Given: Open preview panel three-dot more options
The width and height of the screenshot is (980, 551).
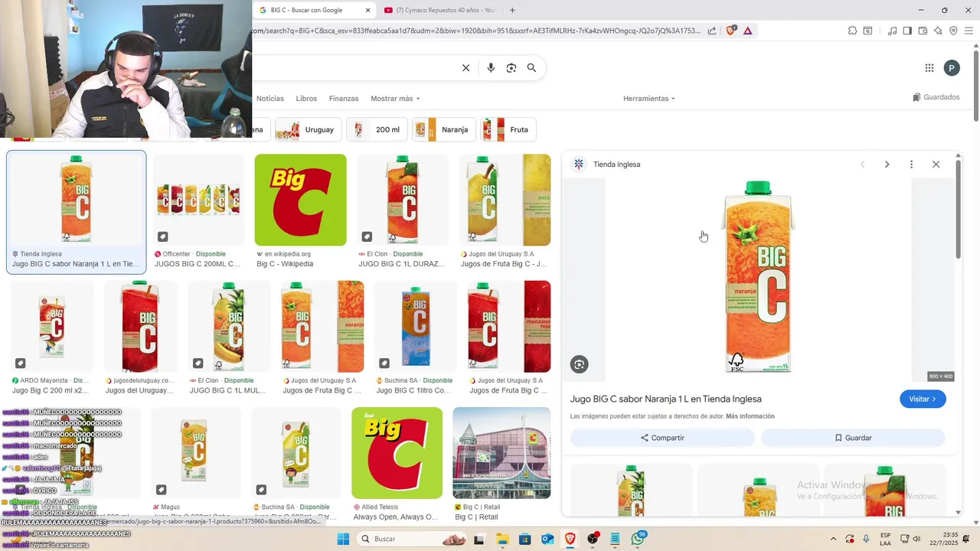Looking at the screenshot, I should pos(911,165).
